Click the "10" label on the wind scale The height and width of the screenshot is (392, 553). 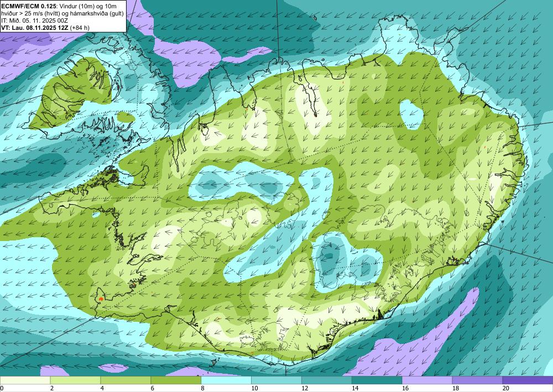[254, 389]
